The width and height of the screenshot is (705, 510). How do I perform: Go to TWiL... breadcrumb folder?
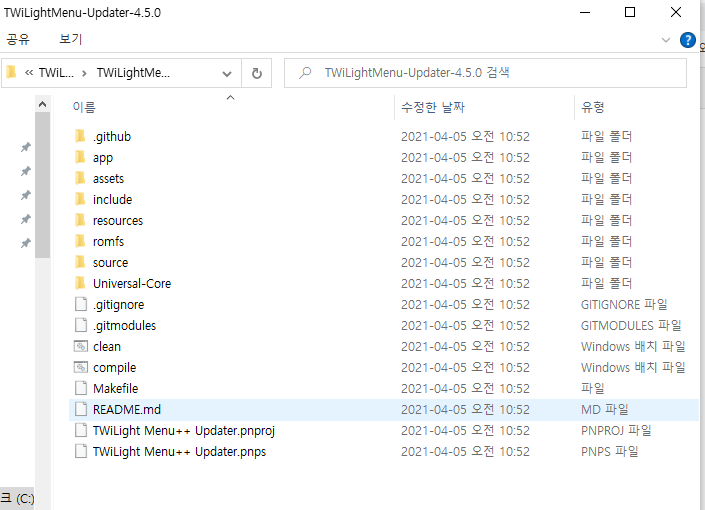tap(56, 73)
